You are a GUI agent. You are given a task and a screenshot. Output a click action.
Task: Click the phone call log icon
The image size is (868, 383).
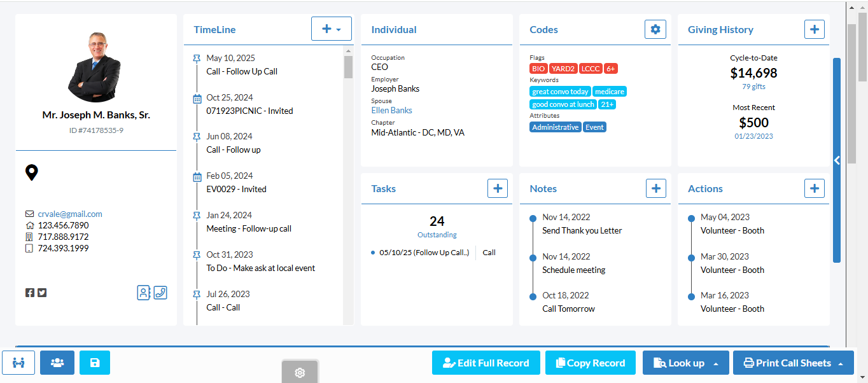(x=160, y=293)
